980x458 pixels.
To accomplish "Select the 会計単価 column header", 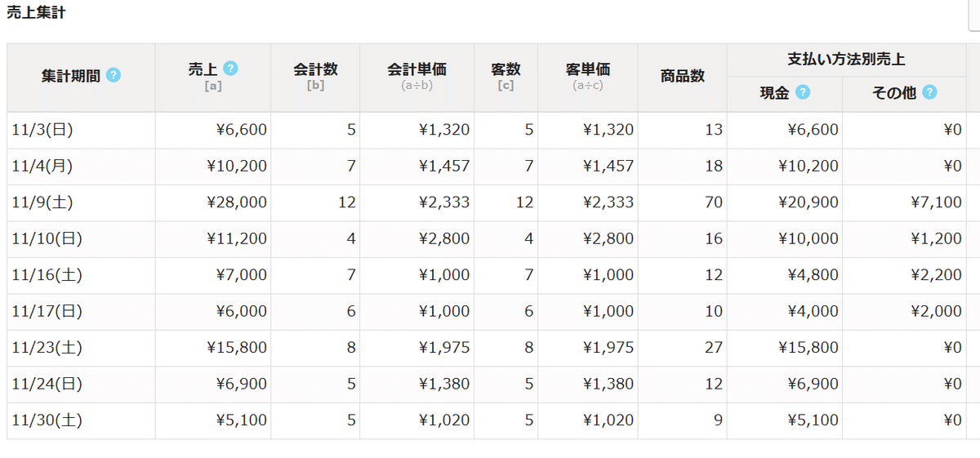I will (416, 70).
